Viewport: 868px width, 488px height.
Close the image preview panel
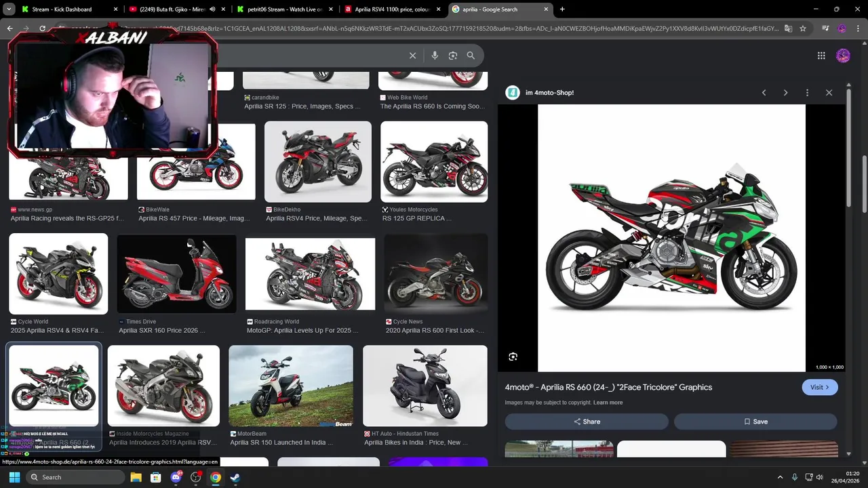(829, 93)
